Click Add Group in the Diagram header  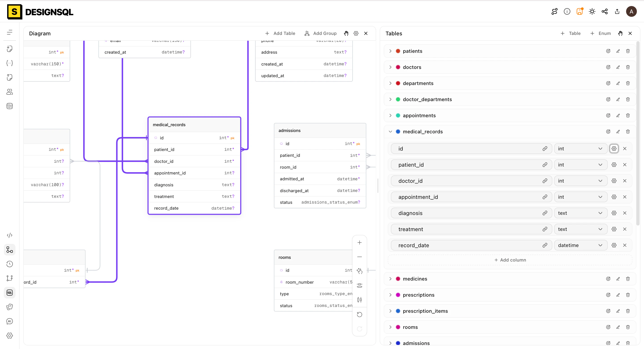click(x=320, y=33)
